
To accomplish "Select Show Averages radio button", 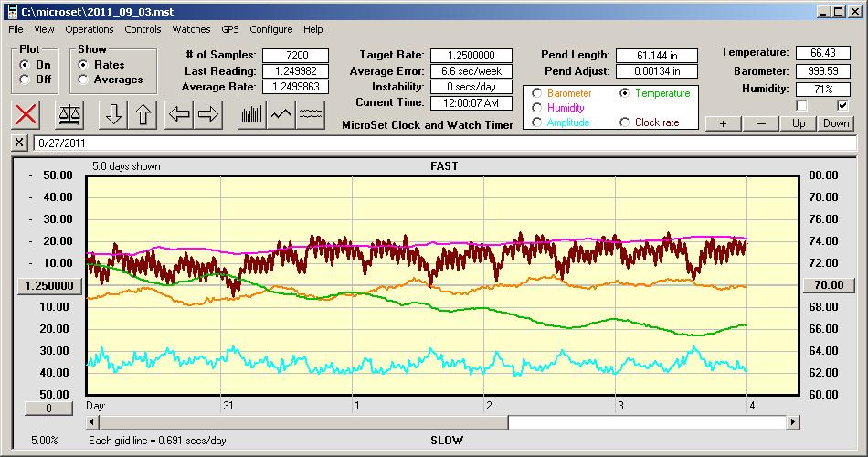I will [x=83, y=80].
